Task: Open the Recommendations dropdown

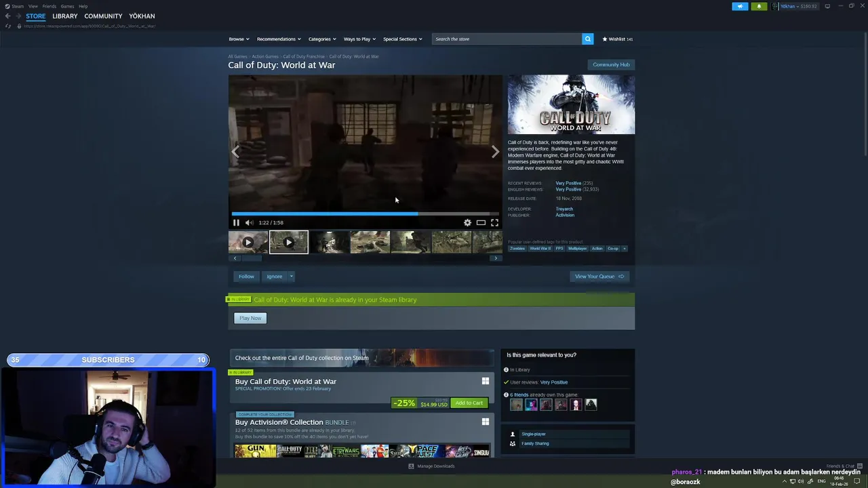Action: coord(279,39)
